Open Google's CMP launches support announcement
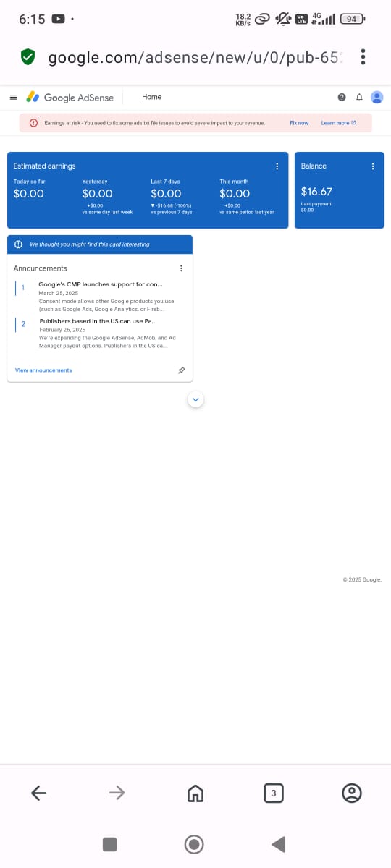391x868 pixels. click(x=100, y=284)
